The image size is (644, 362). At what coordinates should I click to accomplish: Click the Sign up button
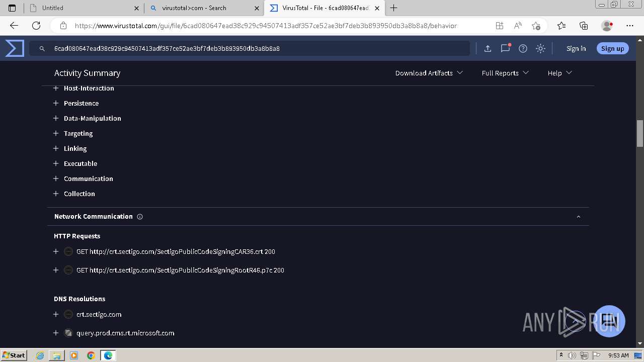coord(612,49)
